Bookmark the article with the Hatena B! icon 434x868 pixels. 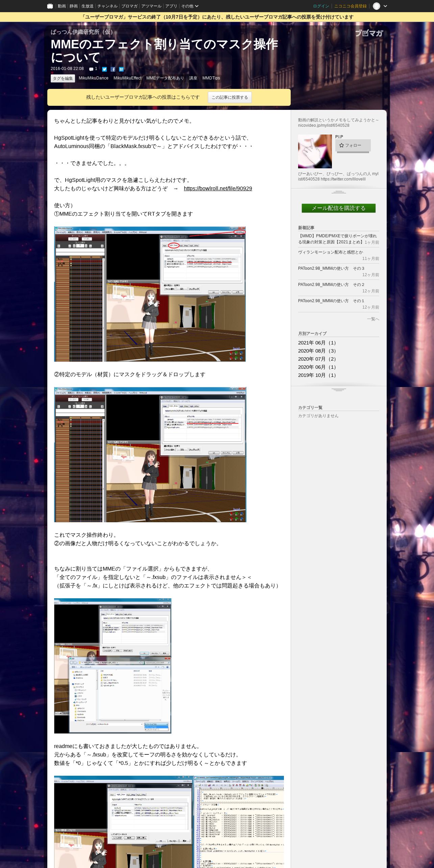(x=121, y=69)
